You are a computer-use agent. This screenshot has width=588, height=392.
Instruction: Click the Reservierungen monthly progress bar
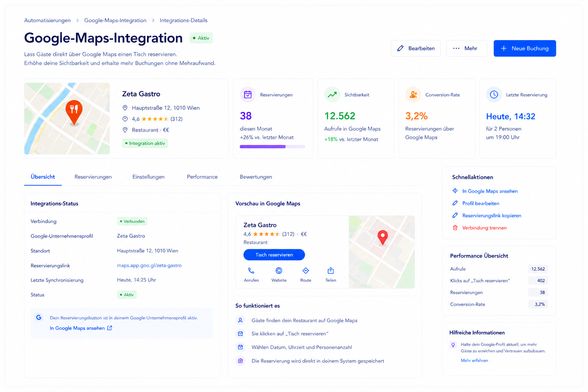(x=273, y=147)
